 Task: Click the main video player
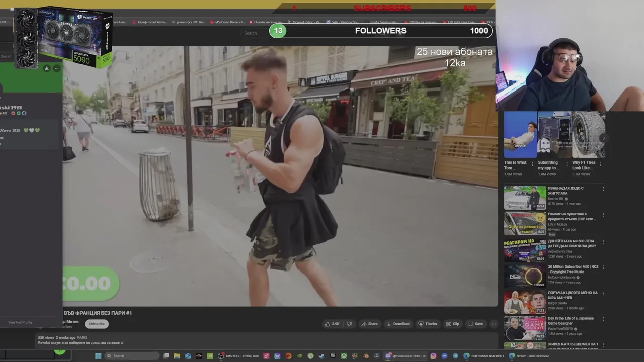280,176
